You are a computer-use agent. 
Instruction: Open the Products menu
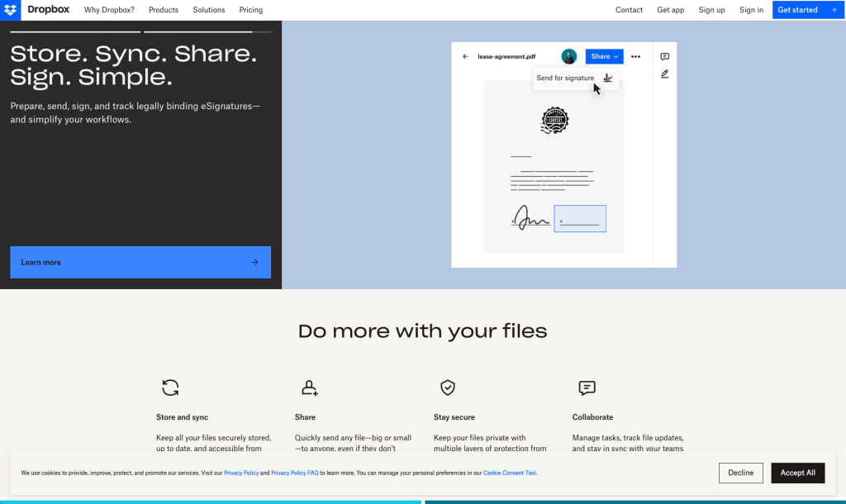(164, 10)
